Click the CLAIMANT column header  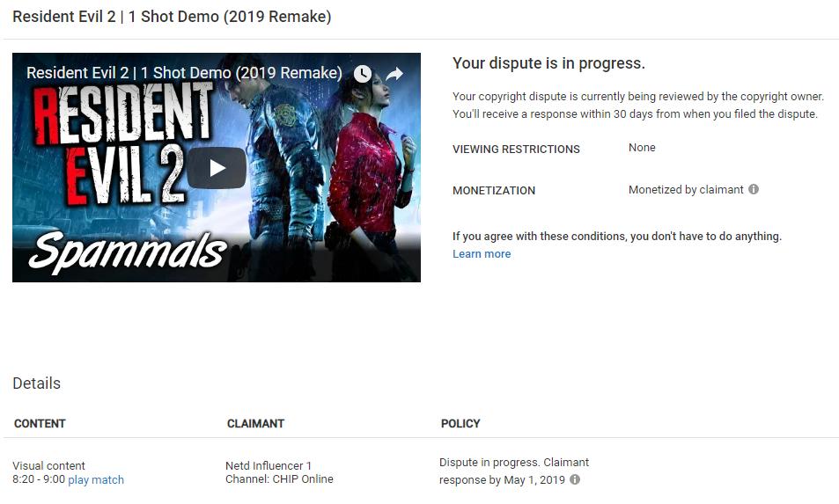pyautogui.click(x=255, y=423)
